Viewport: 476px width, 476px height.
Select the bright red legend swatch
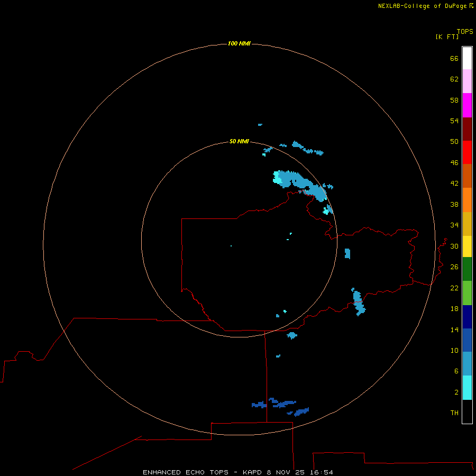point(467,152)
